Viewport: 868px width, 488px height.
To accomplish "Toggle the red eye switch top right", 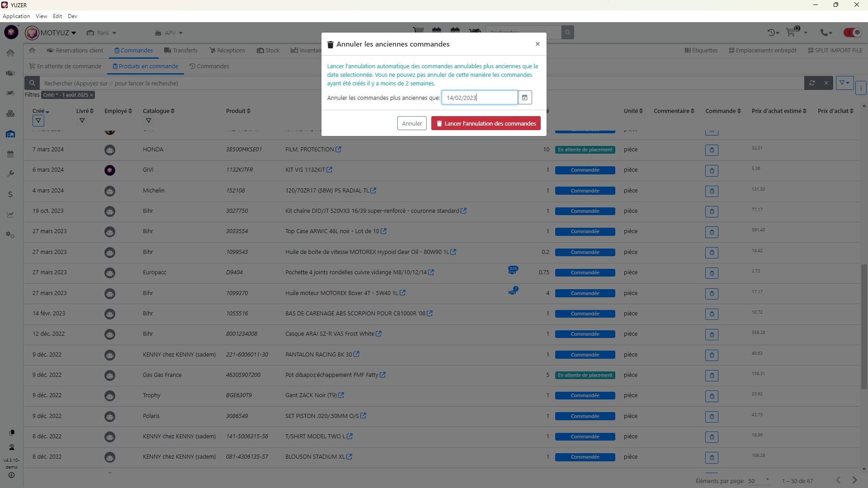I will pos(852,33).
